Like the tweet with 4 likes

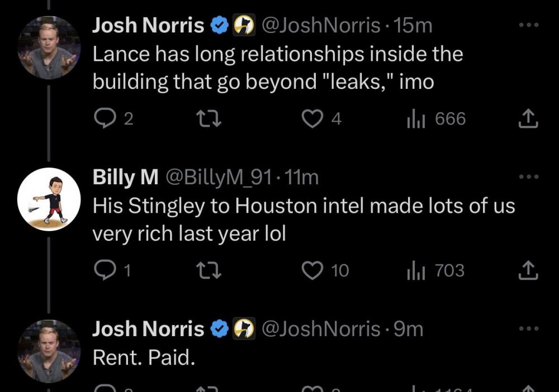pos(314,119)
